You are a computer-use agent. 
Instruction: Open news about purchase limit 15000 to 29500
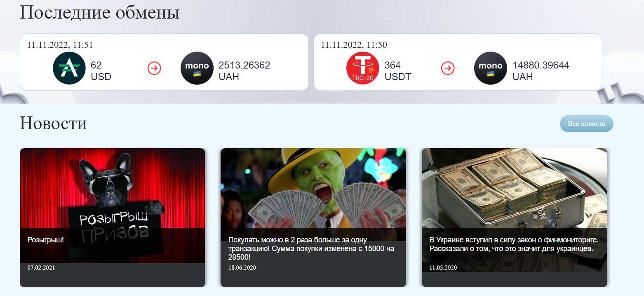(312, 249)
